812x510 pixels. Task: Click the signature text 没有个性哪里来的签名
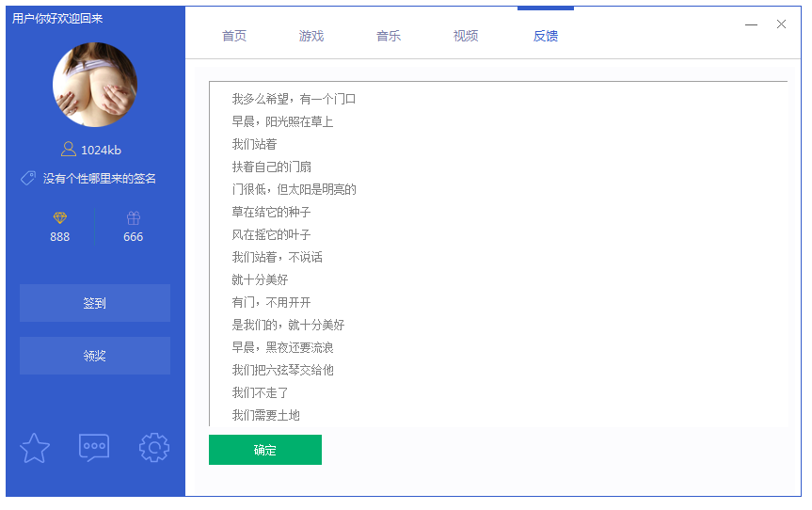pos(100,179)
